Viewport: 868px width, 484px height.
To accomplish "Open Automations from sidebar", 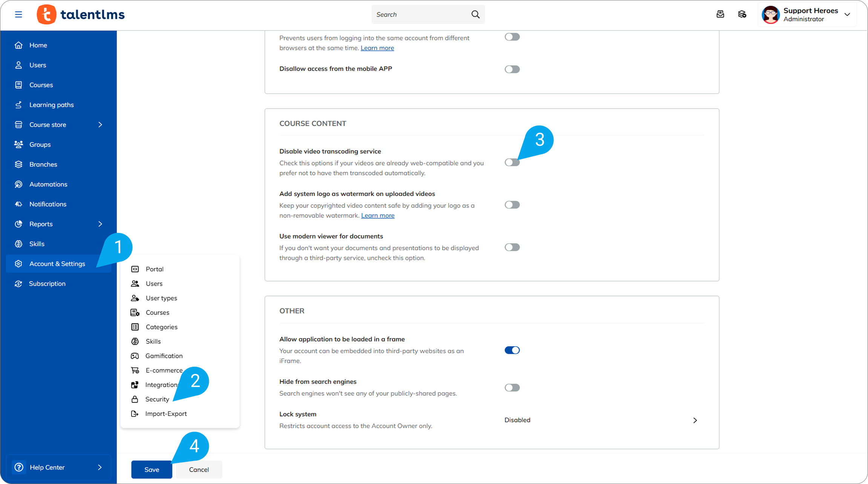I will [x=48, y=184].
